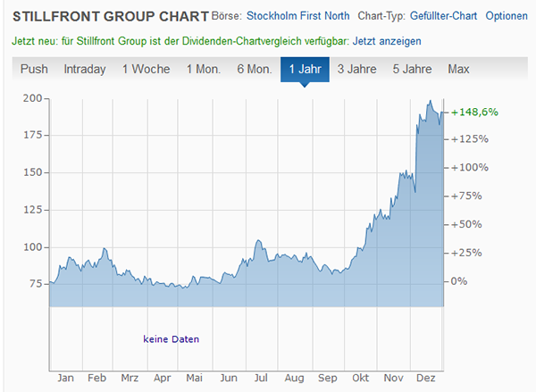Select the Intraday time range
Screen dimensions: 536x392
pyautogui.click(x=85, y=69)
